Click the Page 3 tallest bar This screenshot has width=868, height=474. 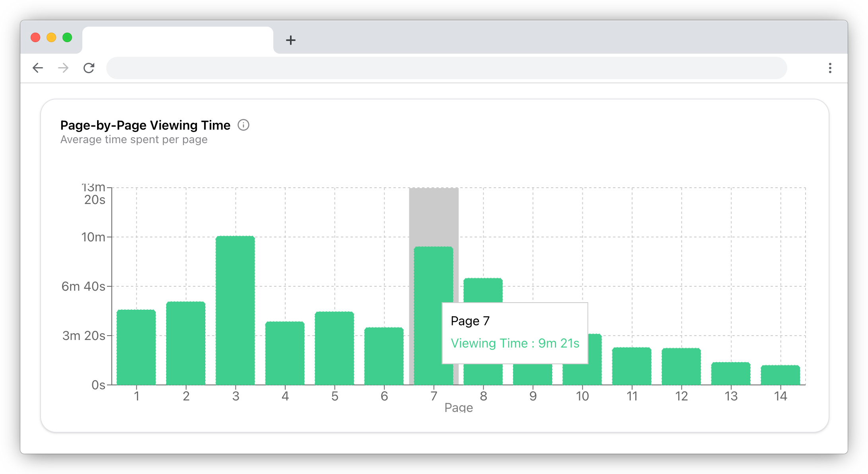click(235, 310)
